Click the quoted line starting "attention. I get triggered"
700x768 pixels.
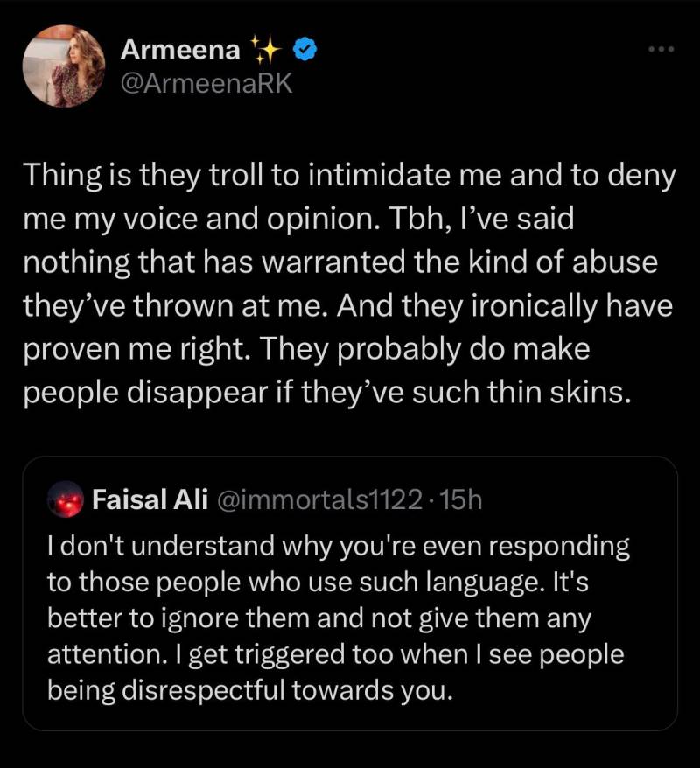tap(335, 655)
